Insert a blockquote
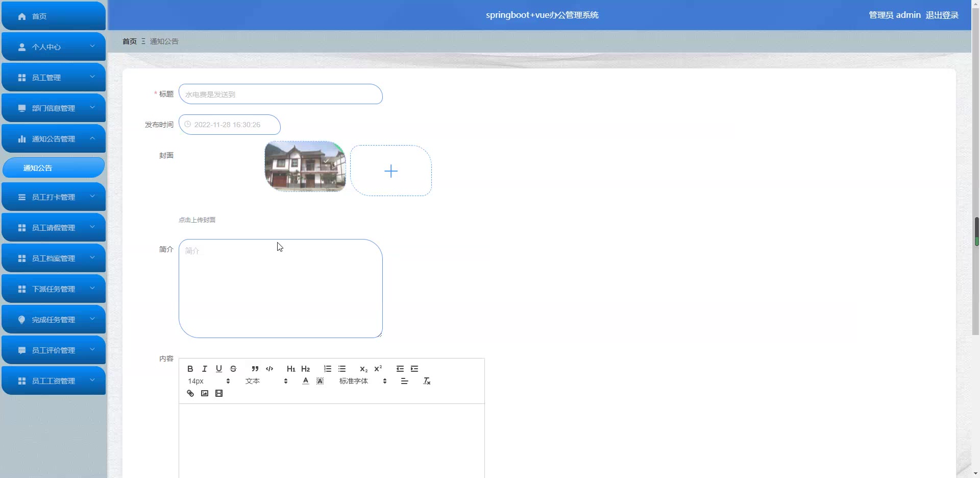Screen dimensions: 980x478 pos(255,369)
